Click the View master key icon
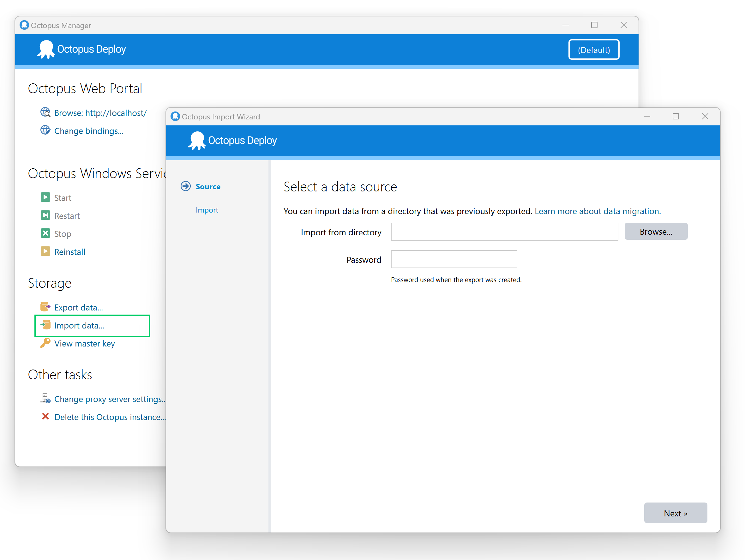 tap(45, 343)
